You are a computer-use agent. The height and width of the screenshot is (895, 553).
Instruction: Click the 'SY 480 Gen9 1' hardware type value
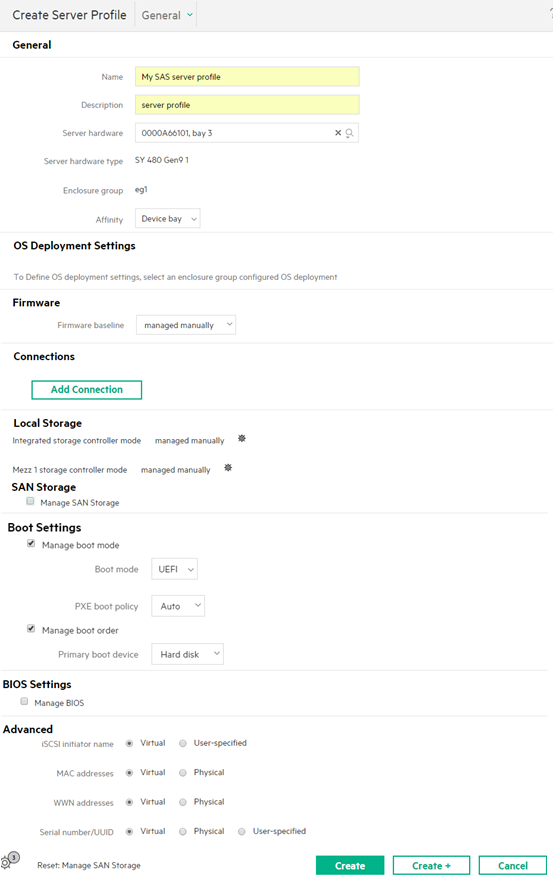tap(162, 160)
